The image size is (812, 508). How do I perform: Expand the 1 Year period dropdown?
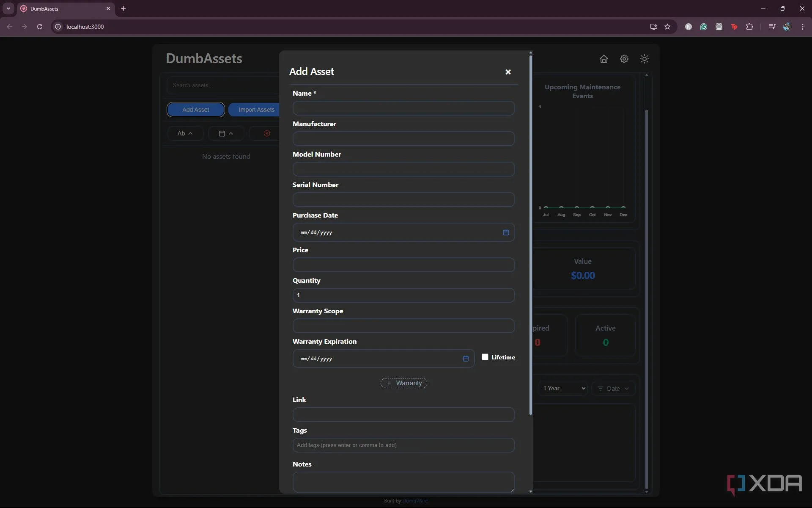tap(563, 388)
